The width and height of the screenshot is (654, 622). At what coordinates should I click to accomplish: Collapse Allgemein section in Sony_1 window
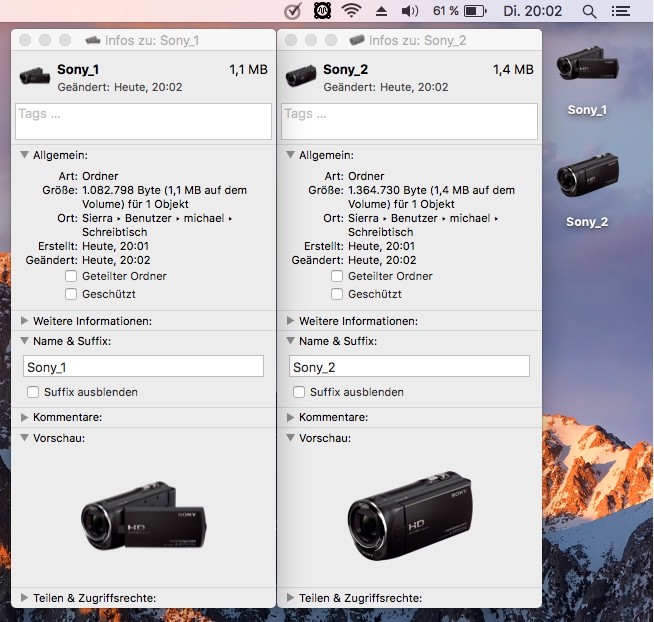pos(25,155)
